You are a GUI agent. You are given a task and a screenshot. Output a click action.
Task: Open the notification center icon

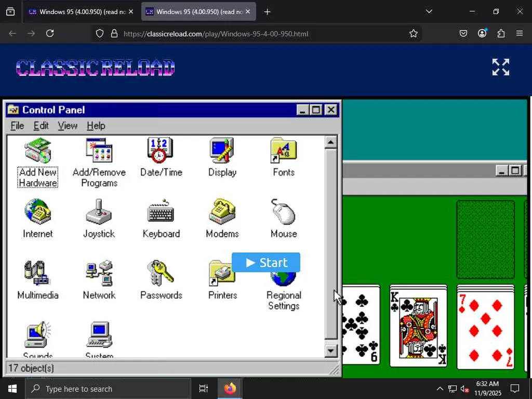coord(515,389)
